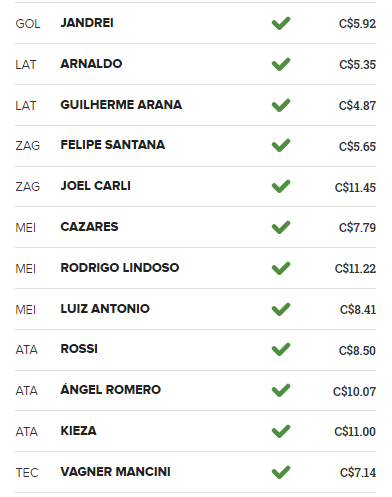Open the Joel Carli player entry

click(x=96, y=186)
